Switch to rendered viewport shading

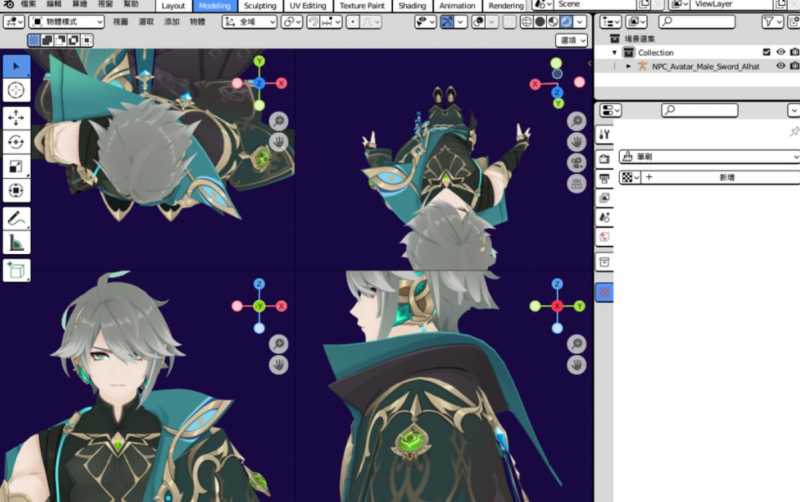click(x=566, y=22)
